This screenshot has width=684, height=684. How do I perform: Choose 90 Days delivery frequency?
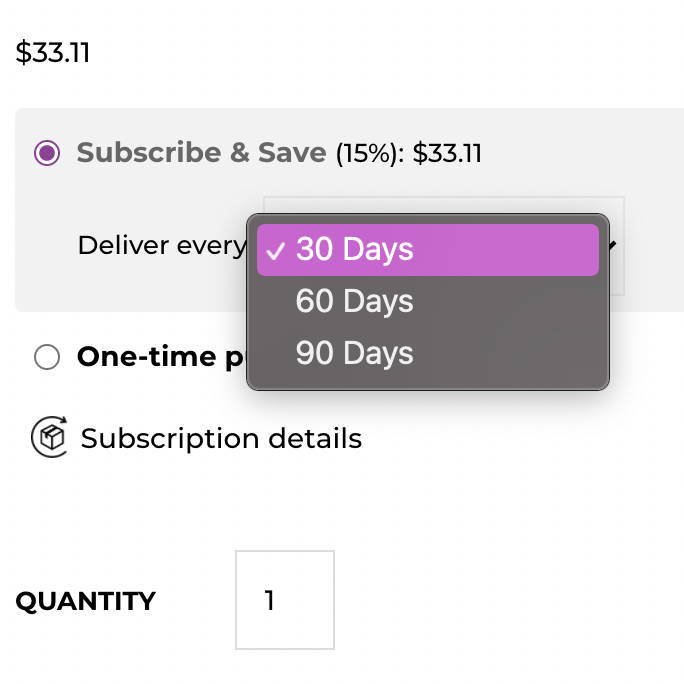428,353
